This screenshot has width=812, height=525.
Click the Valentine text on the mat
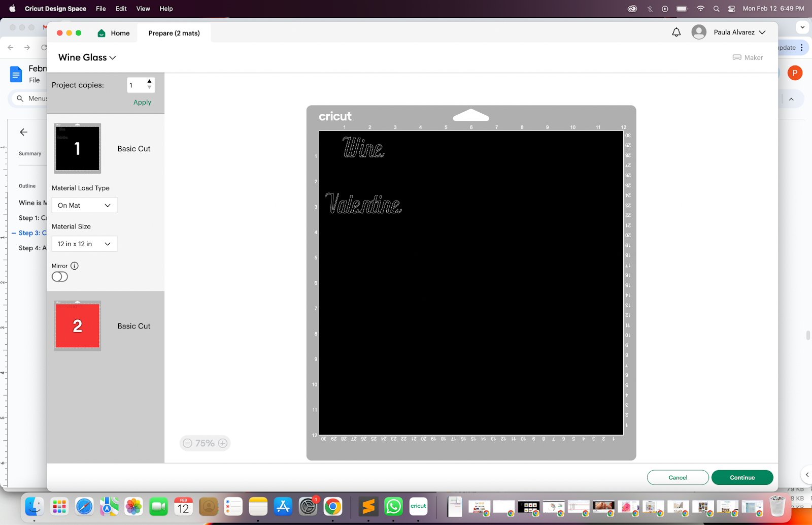363,203
